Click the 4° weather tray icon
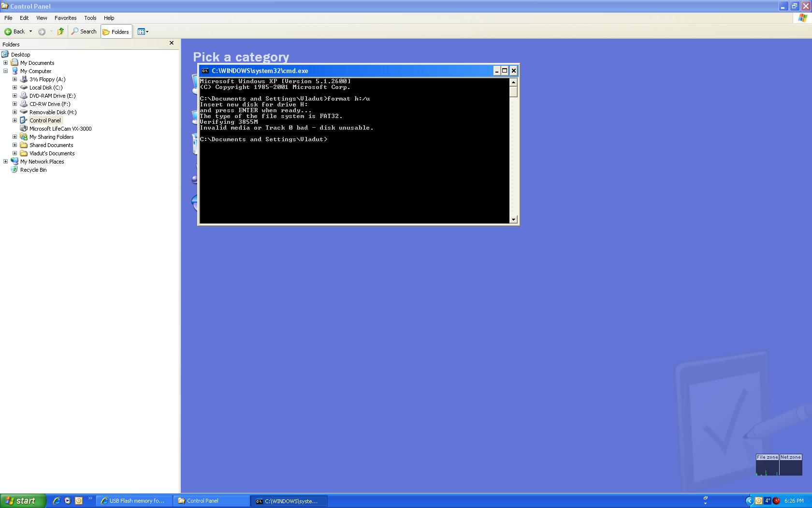The width and height of the screenshot is (812, 508). (x=767, y=501)
